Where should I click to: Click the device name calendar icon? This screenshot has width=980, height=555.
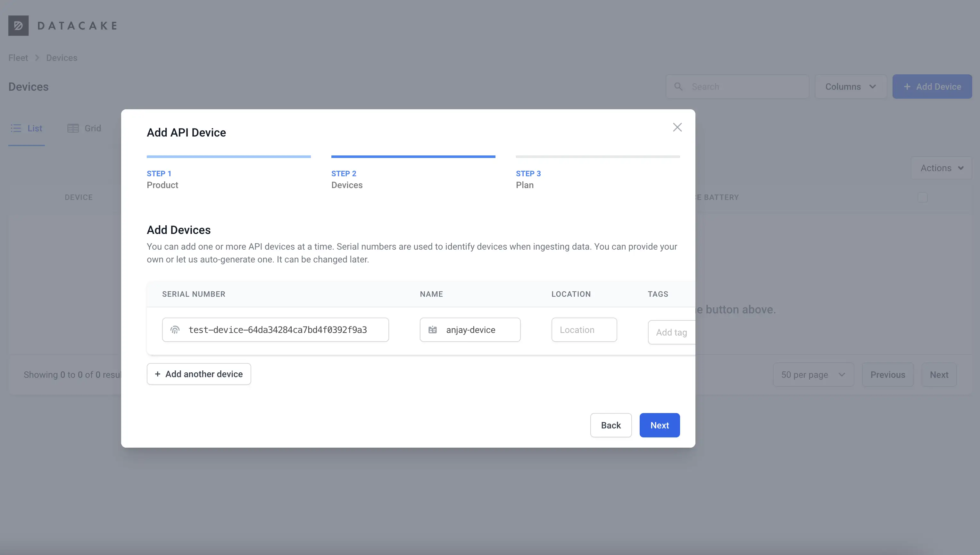click(x=432, y=329)
